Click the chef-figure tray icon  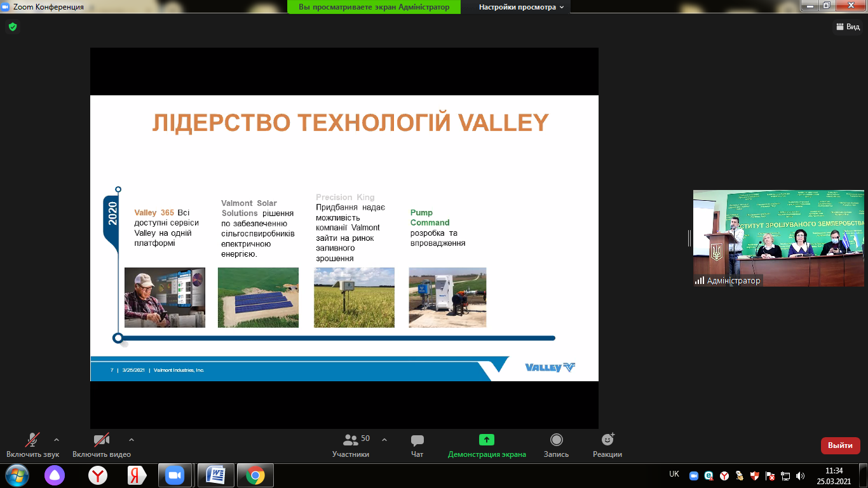739,475
